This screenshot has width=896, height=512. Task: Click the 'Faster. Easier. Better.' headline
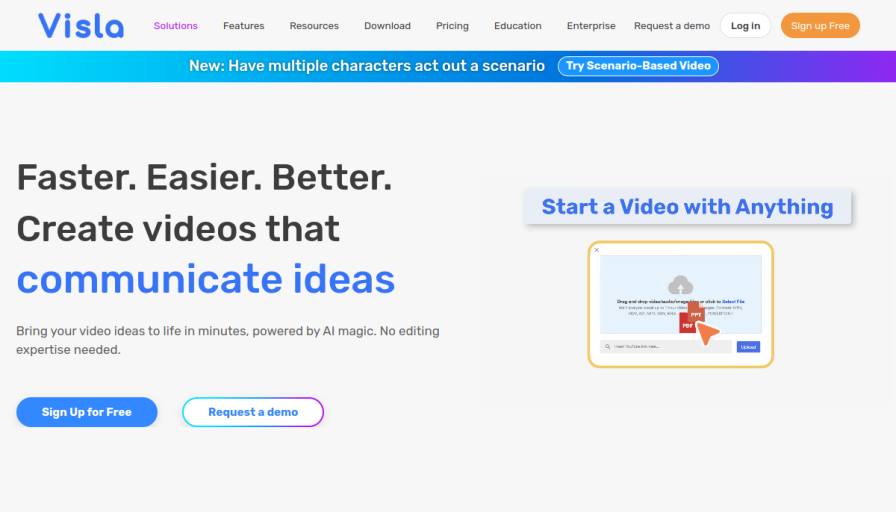point(205,178)
